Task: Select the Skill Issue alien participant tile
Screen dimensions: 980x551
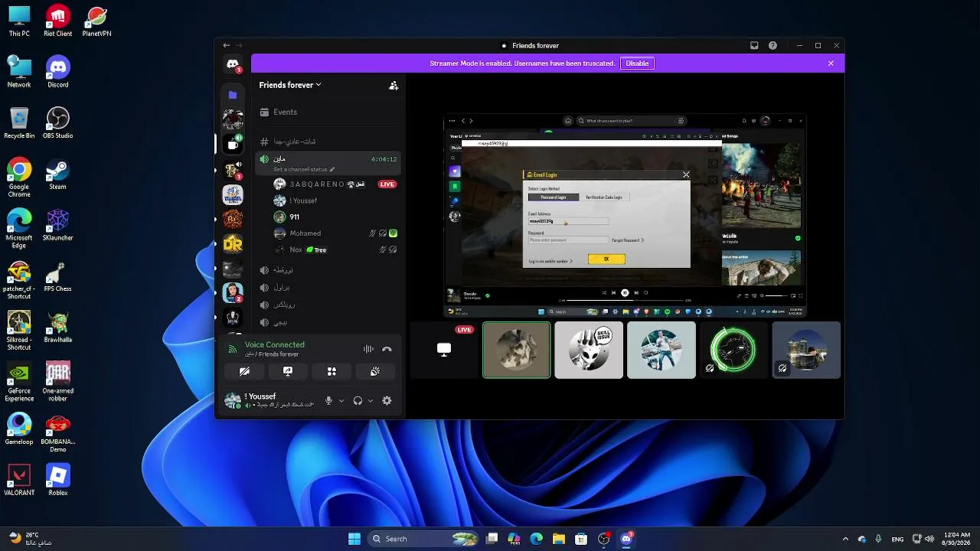Action: (x=589, y=350)
